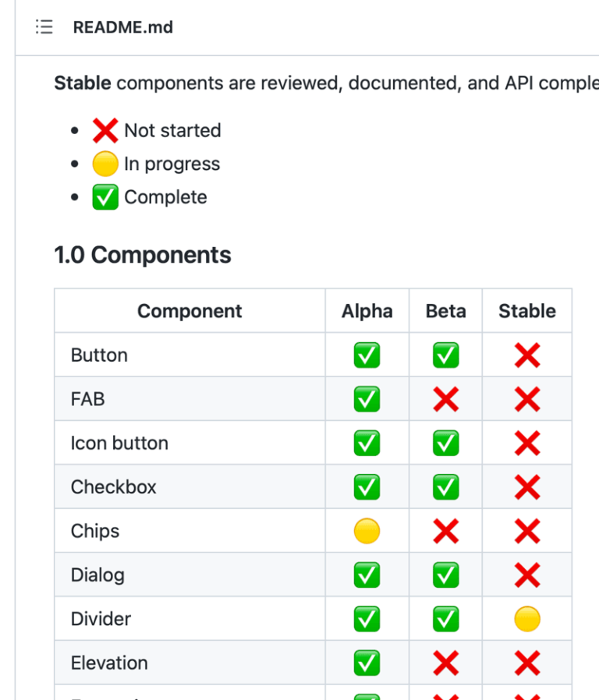
Task: Click the 1.0 Components heading
Action: coord(143,255)
